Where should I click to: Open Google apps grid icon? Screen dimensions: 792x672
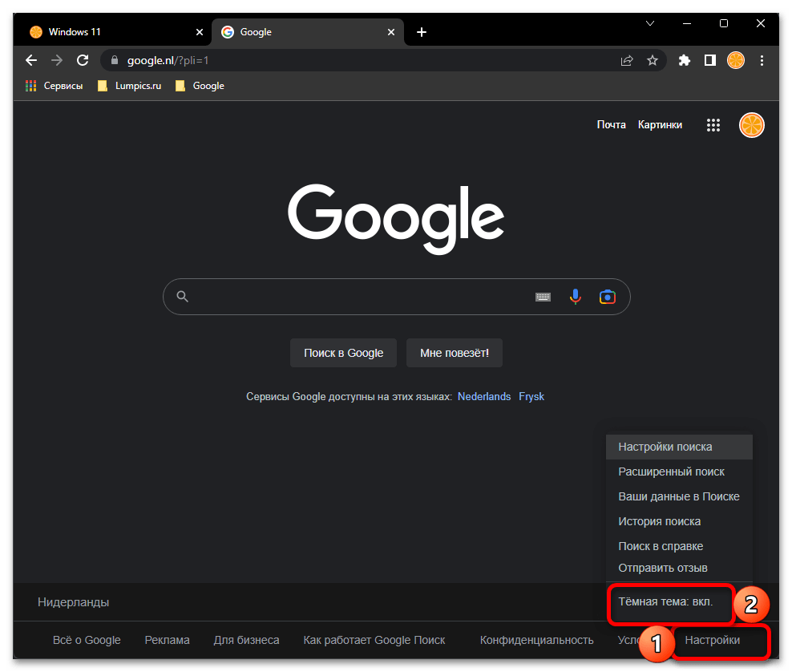pos(713,125)
